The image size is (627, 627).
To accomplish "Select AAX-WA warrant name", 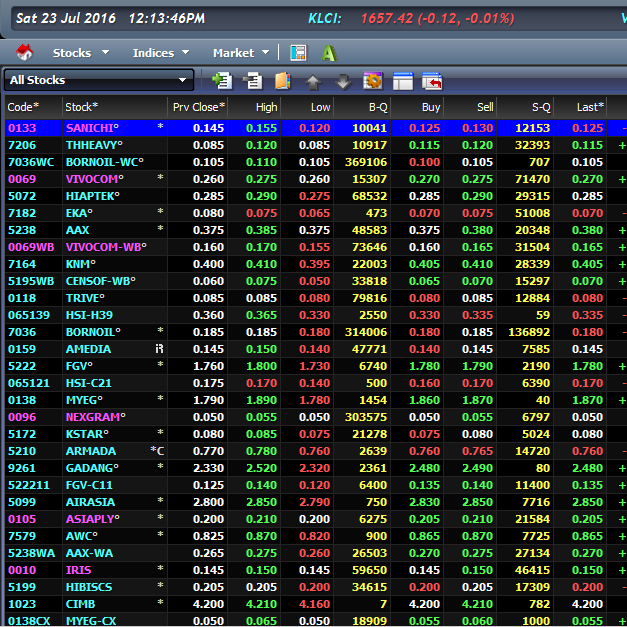I will point(89,553).
